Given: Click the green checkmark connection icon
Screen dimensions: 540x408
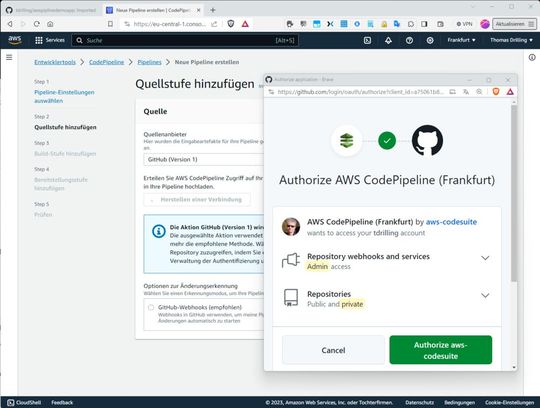Looking at the screenshot, I should pos(387,140).
